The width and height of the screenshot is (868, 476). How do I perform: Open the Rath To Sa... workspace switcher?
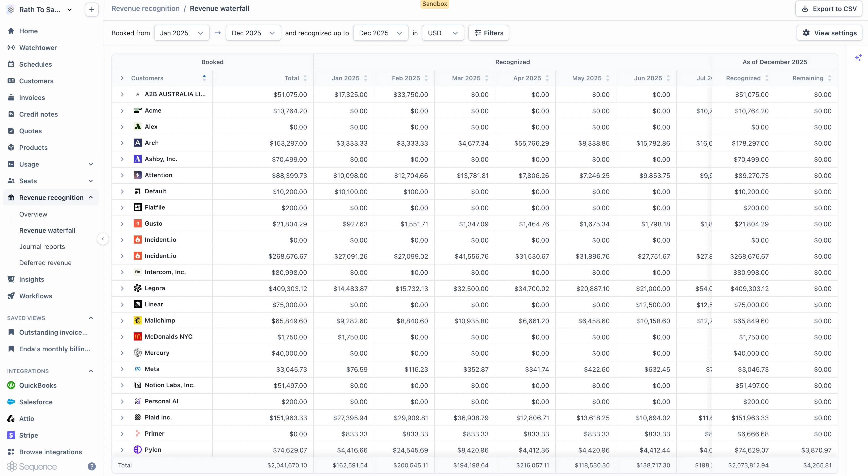[40, 9]
